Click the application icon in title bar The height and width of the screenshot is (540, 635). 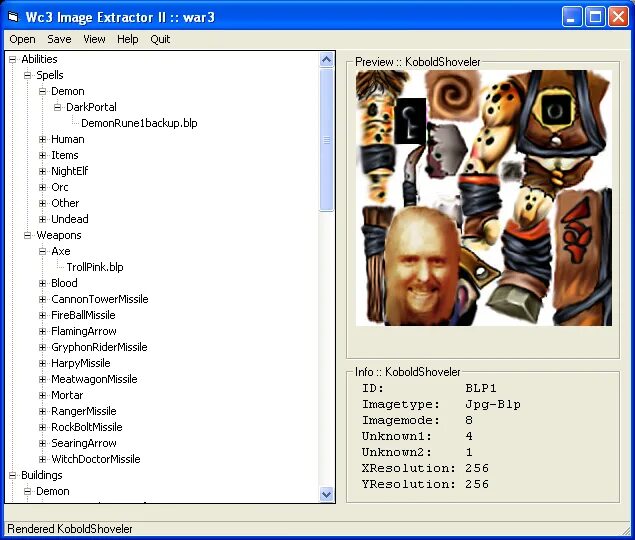click(13, 17)
